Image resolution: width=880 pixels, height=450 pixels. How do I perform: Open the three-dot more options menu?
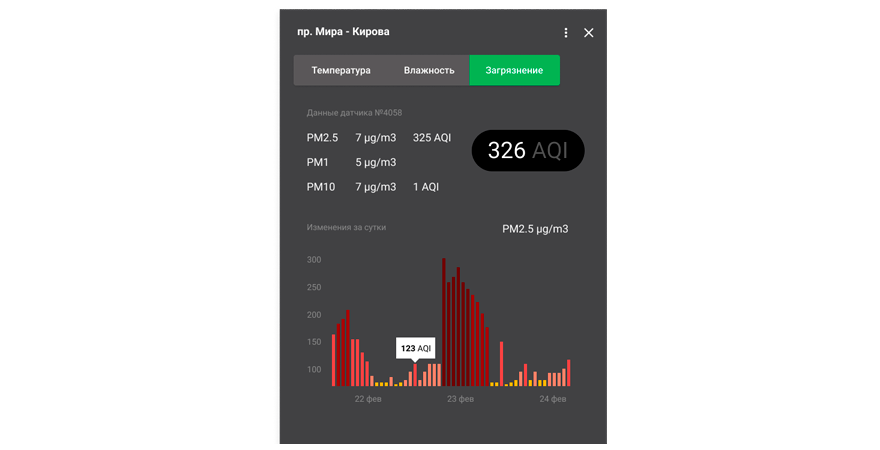coord(566,33)
